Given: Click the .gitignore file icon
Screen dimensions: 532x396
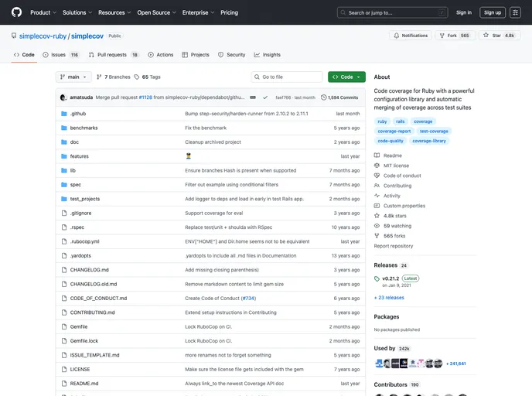Looking at the screenshot, I should [x=63, y=213].
